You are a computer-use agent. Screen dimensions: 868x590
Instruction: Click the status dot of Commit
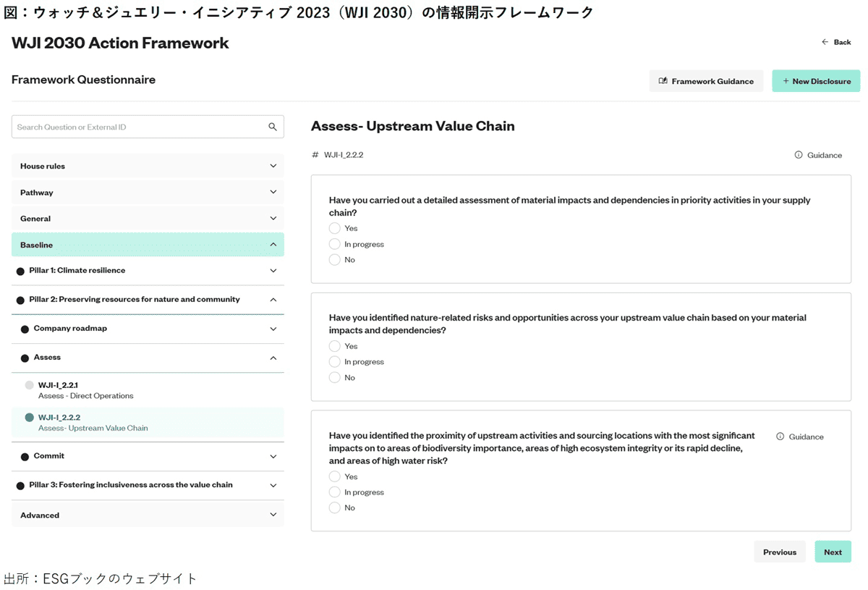click(25, 457)
